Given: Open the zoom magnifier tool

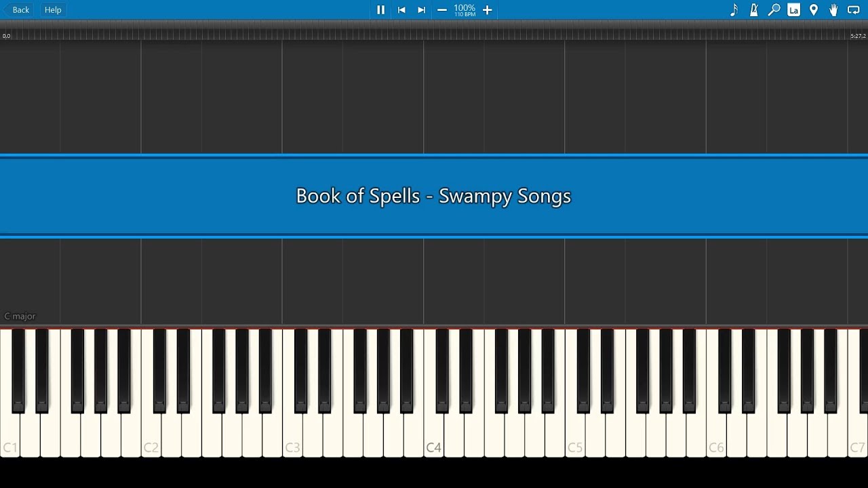Looking at the screenshot, I should (774, 9).
